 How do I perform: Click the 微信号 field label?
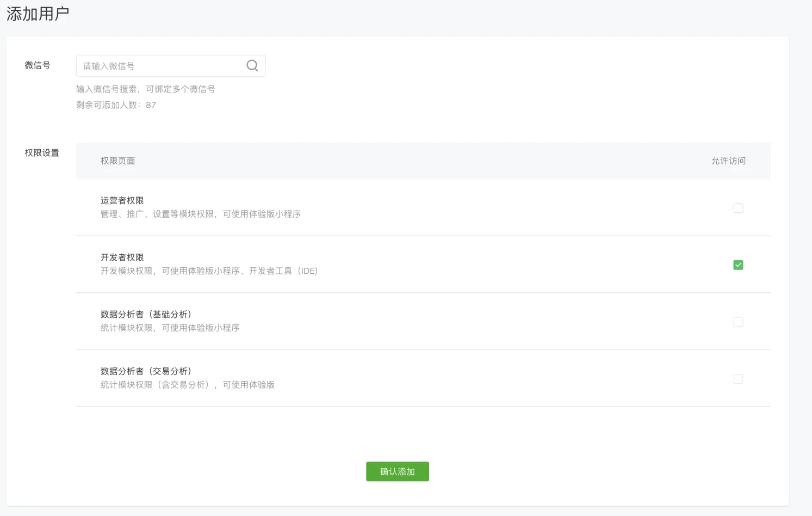(x=38, y=65)
